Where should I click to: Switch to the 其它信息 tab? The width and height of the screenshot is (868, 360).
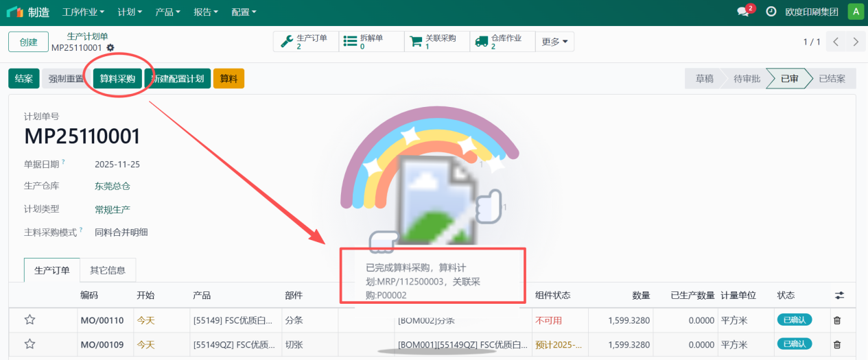coord(108,270)
